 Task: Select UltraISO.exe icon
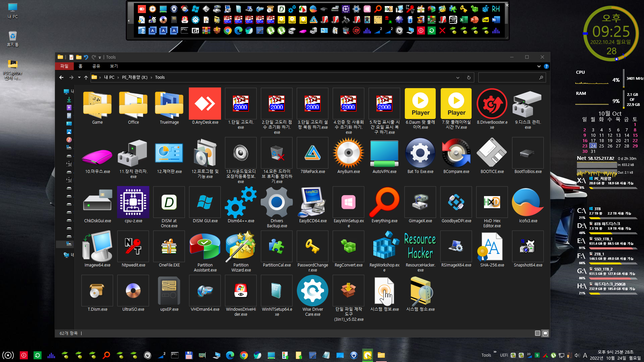[133, 291]
